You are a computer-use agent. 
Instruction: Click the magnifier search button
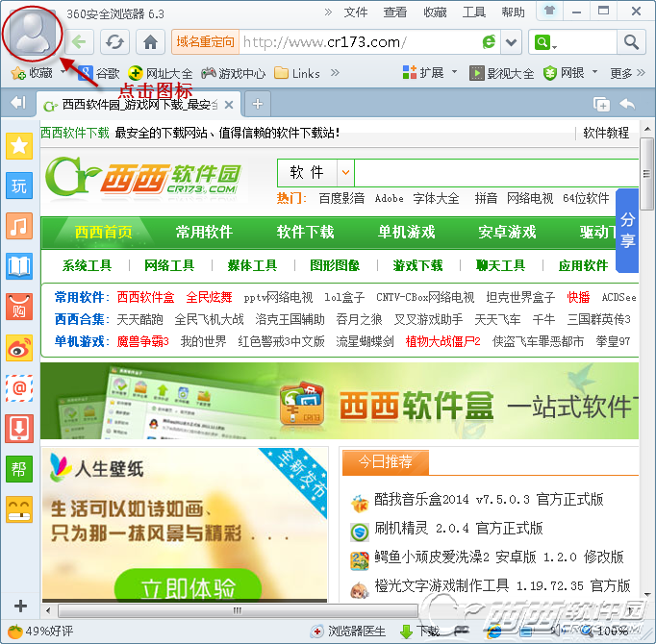point(631,42)
